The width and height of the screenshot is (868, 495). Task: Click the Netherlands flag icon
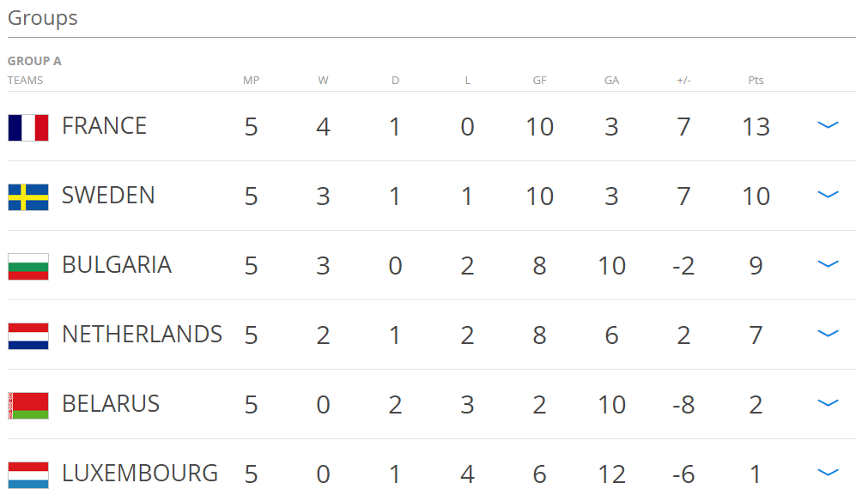(x=27, y=335)
